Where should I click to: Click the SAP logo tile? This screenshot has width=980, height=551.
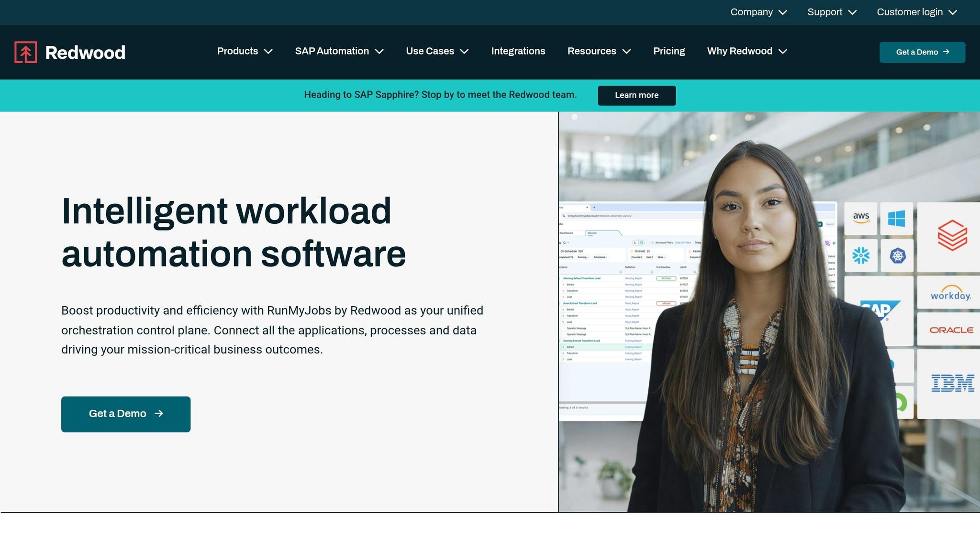coord(880,311)
